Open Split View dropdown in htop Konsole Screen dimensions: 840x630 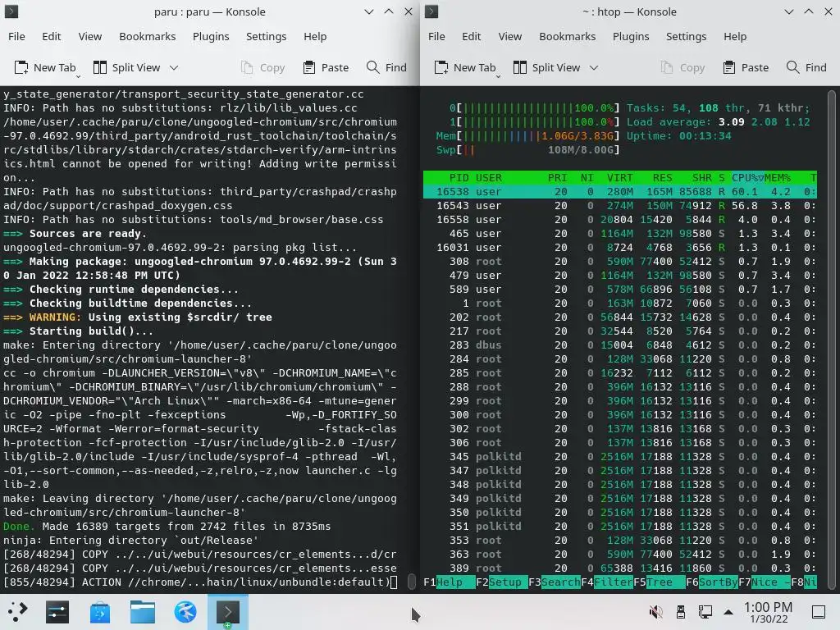click(594, 67)
